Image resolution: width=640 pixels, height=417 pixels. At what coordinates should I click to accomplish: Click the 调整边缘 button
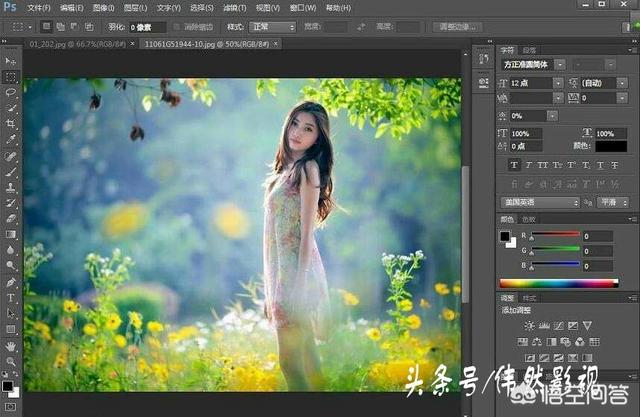click(x=457, y=27)
